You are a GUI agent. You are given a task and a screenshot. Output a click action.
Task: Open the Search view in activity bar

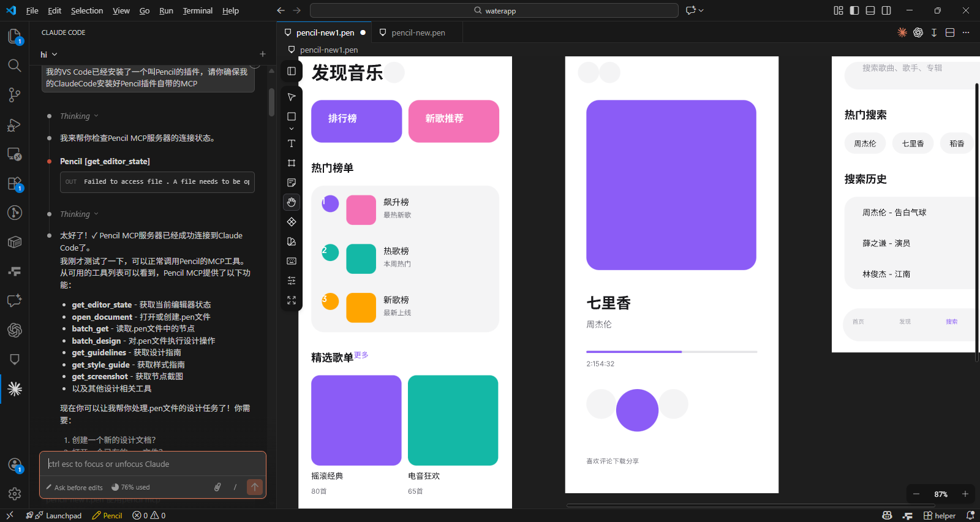14,66
